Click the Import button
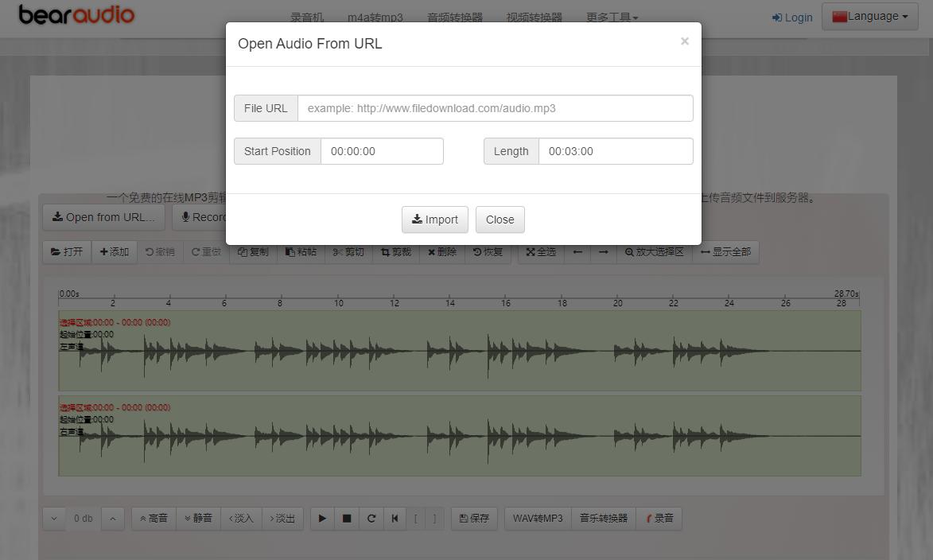933x560 pixels. (x=434, y=220)
